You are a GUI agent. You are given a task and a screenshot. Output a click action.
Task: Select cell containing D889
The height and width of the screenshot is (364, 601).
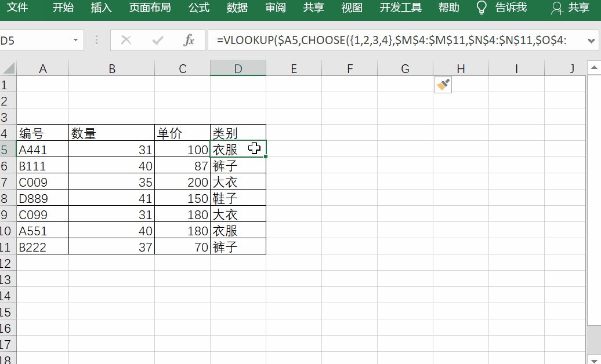coord(42,198)
